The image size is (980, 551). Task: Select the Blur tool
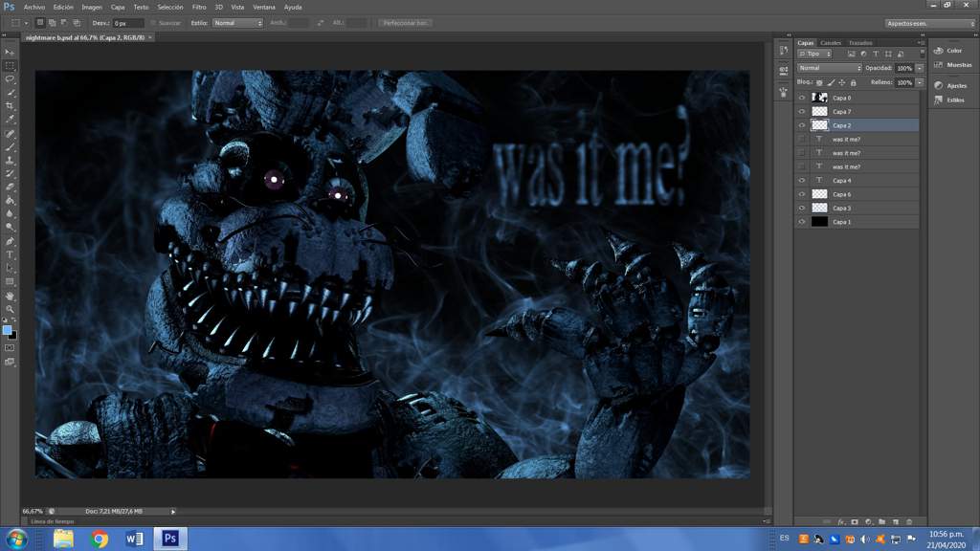point(10,213)
